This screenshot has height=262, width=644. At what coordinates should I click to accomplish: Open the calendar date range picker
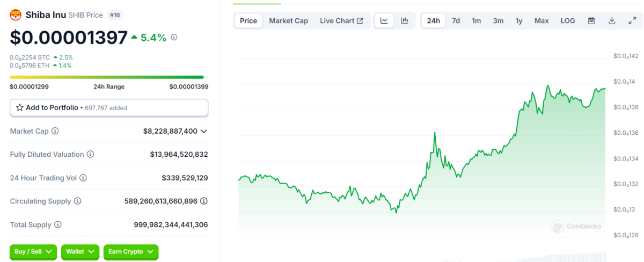click(591, 21)
